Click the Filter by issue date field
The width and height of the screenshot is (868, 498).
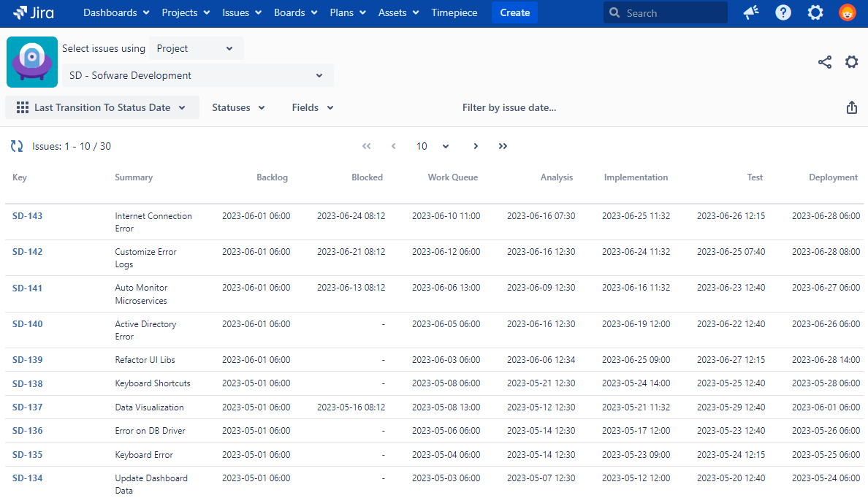[509, 107]
